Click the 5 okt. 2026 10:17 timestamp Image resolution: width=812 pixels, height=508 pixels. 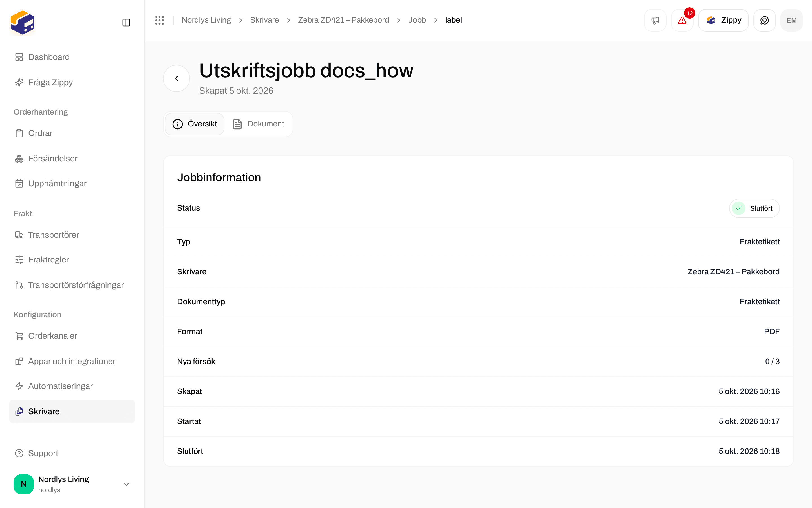pyautogui.click(x=749, y=421)
